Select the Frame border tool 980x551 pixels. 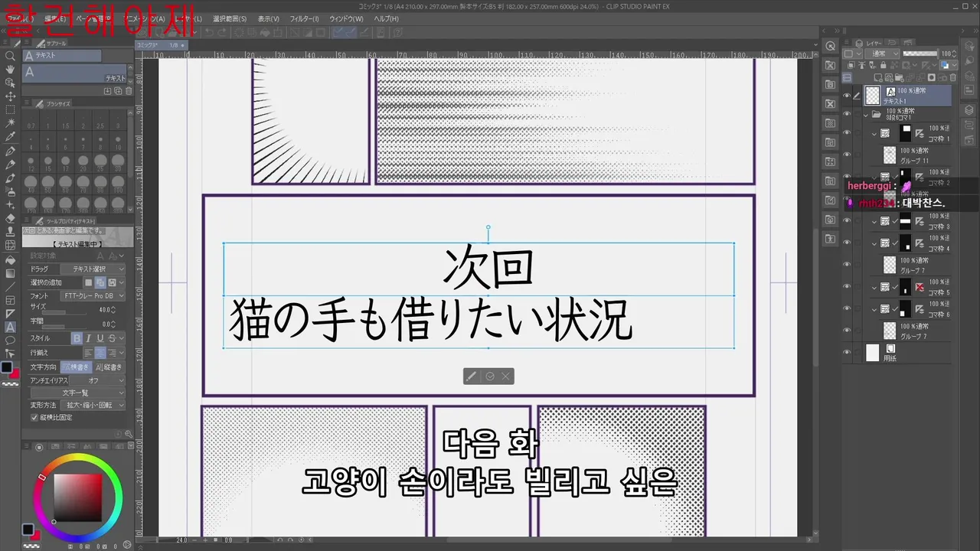10,300
